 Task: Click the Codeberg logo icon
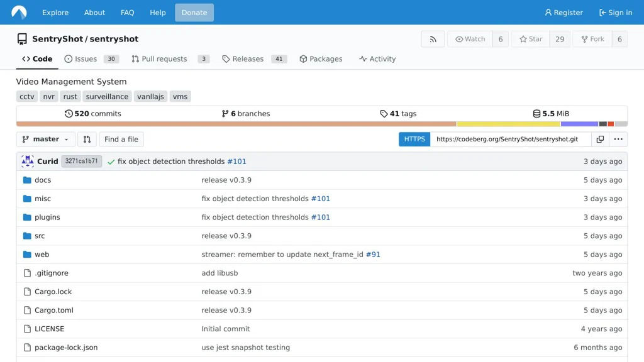tap(19, 13)
